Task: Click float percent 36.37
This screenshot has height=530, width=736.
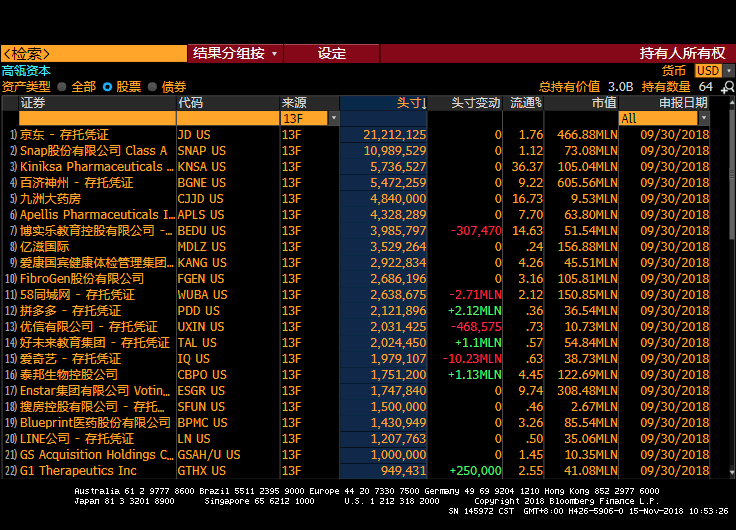Action: point(527,167)
